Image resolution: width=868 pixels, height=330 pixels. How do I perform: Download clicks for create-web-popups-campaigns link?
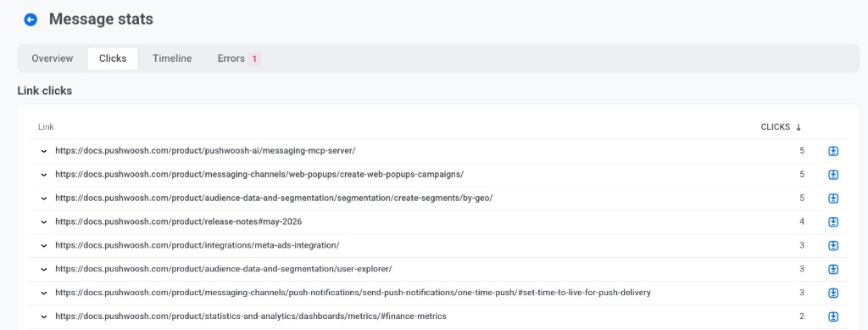coord(833,175)
